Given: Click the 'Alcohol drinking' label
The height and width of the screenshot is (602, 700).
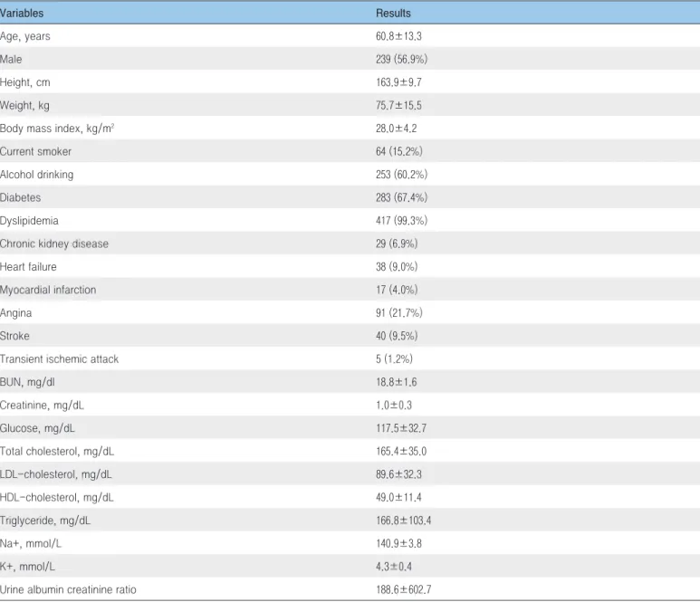Looking at the screenshot, I should click(x=36, y=175).
